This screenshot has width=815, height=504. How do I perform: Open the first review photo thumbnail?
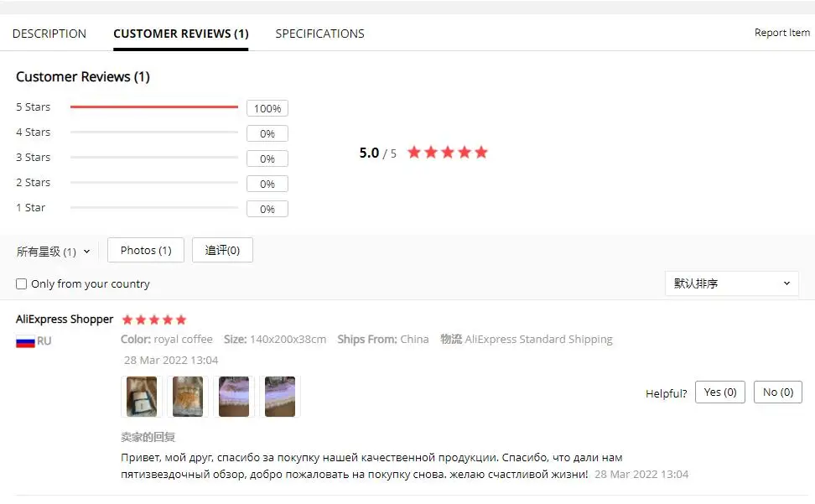142,397
